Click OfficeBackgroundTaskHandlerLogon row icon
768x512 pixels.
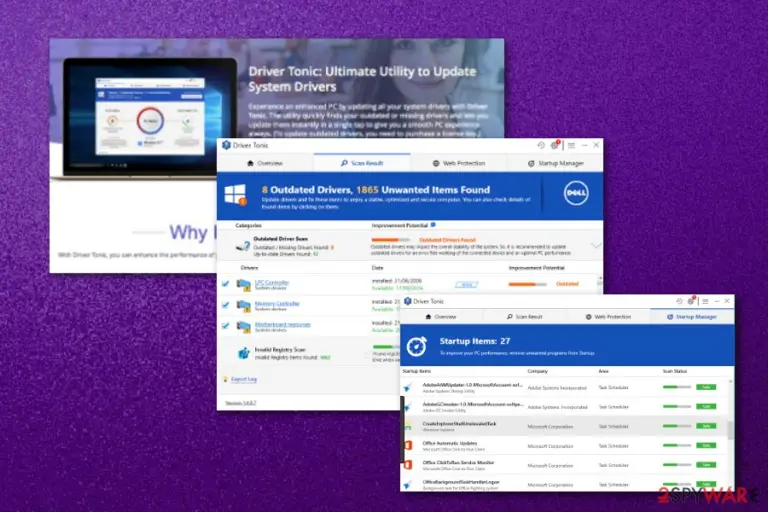pyautogui.click(x=408, y=485)
